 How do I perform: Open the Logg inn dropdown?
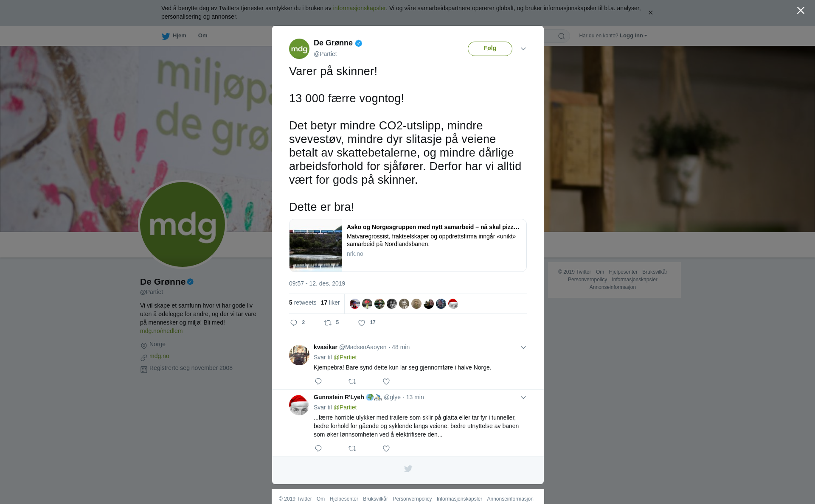633,36
